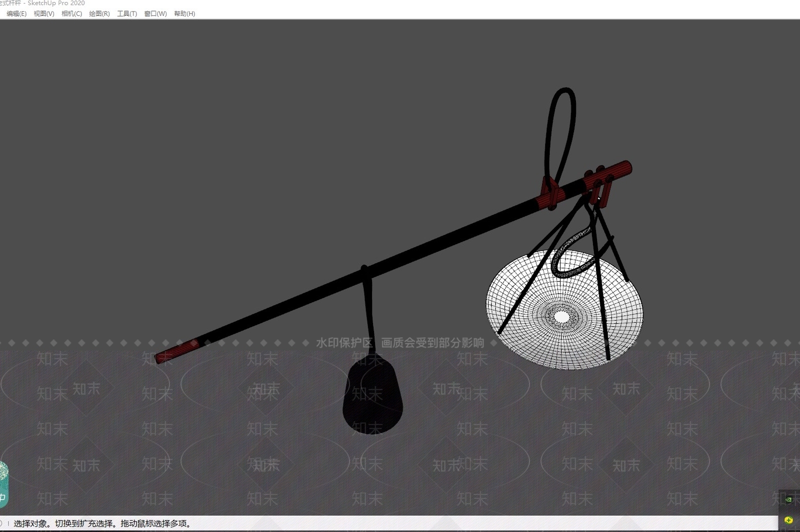
Task: Open the 窗口(W) window menu
Action: (155, 13)
